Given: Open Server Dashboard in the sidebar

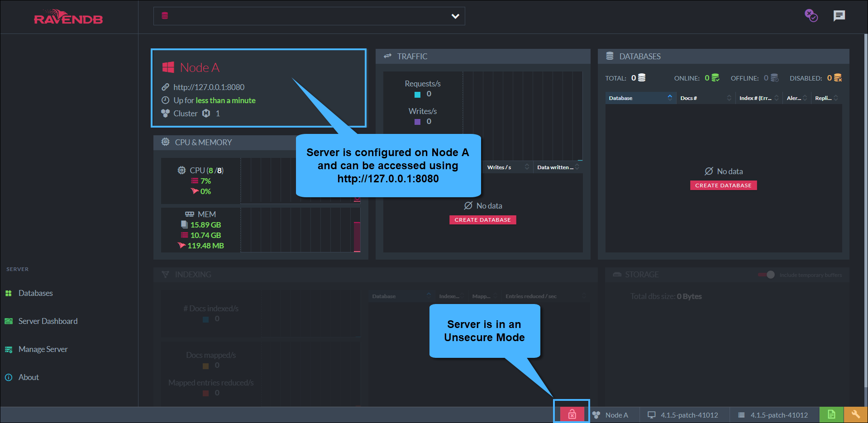Looking at the screenshot, I should (x=48, y=321).
